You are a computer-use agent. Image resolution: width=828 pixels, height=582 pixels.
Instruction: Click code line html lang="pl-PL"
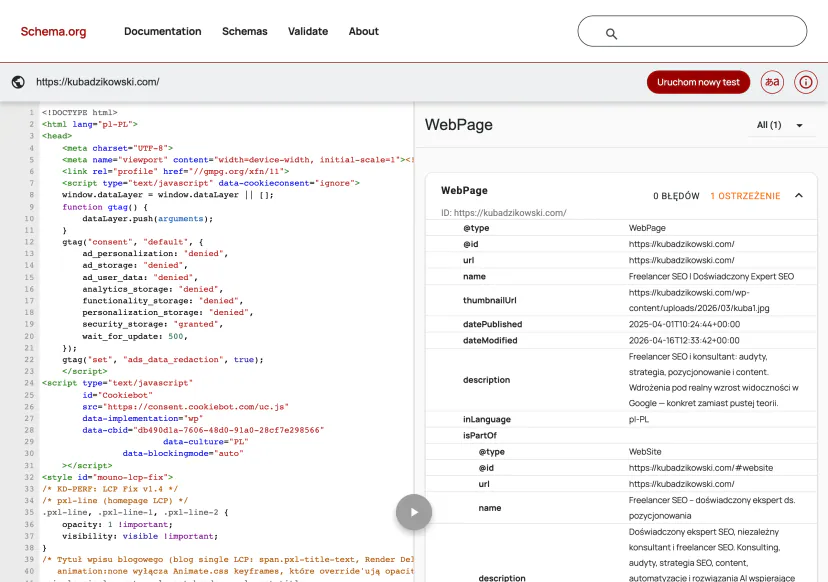tap(90, 124)
